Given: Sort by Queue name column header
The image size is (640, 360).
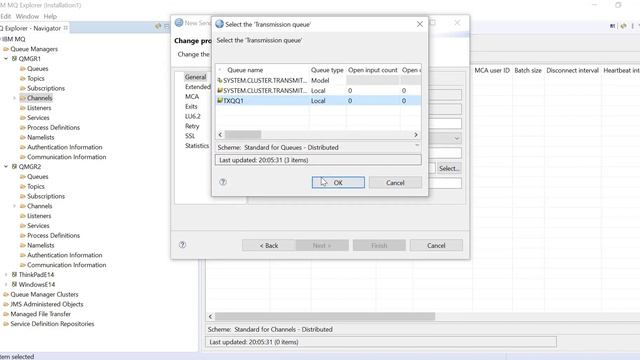Looking at the screenshot, I should [245, 70].
